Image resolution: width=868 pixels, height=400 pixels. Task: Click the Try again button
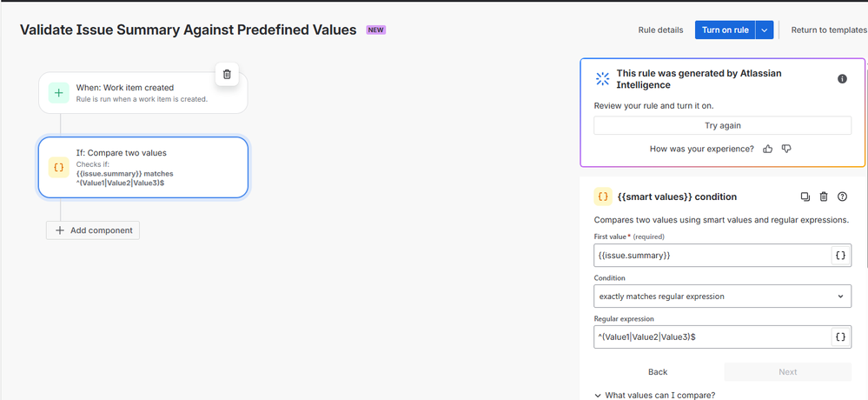[722, 125]
